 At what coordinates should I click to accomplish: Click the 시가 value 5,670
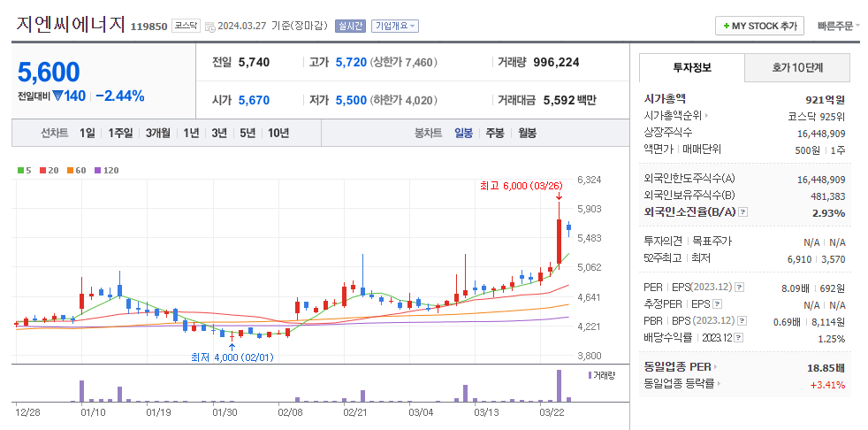click(x=254, y=100)
